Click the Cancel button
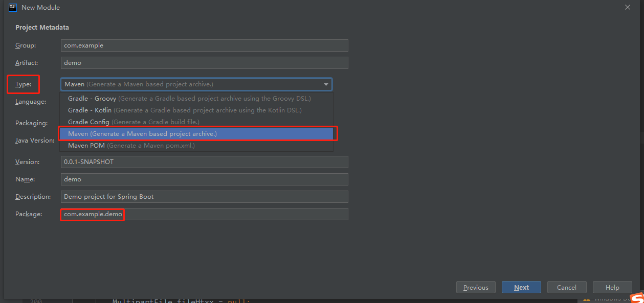 pyautogui.click(x=567, y=287)
